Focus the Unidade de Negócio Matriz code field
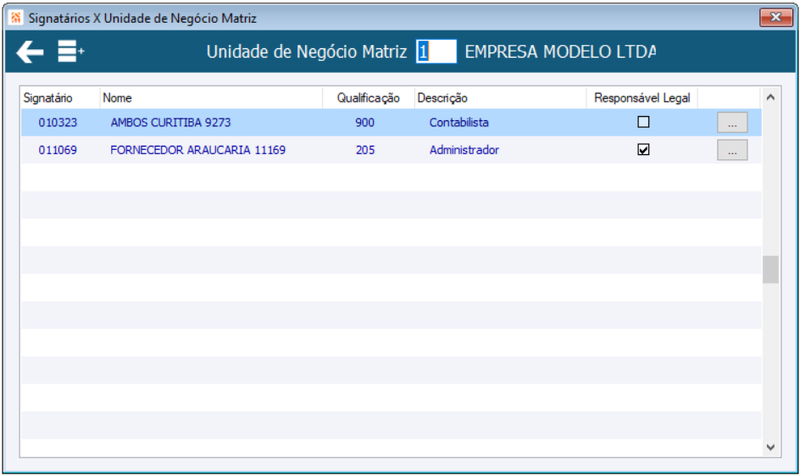The image size is (800, 476). coord(436,52)
